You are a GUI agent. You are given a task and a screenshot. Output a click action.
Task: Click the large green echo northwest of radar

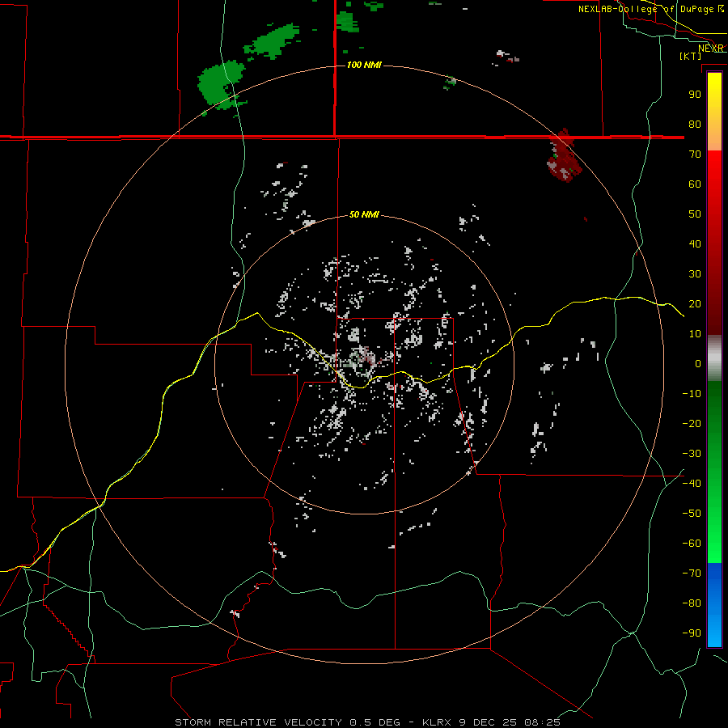[x=220, y=85]
